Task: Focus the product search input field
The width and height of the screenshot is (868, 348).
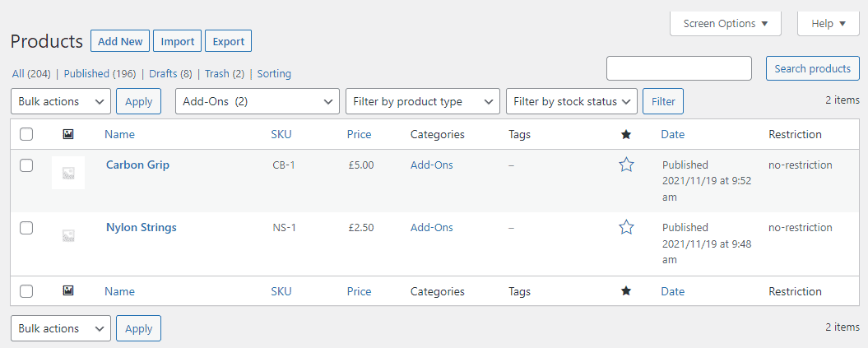Action: pyautogui.click(x=680, y=68)
